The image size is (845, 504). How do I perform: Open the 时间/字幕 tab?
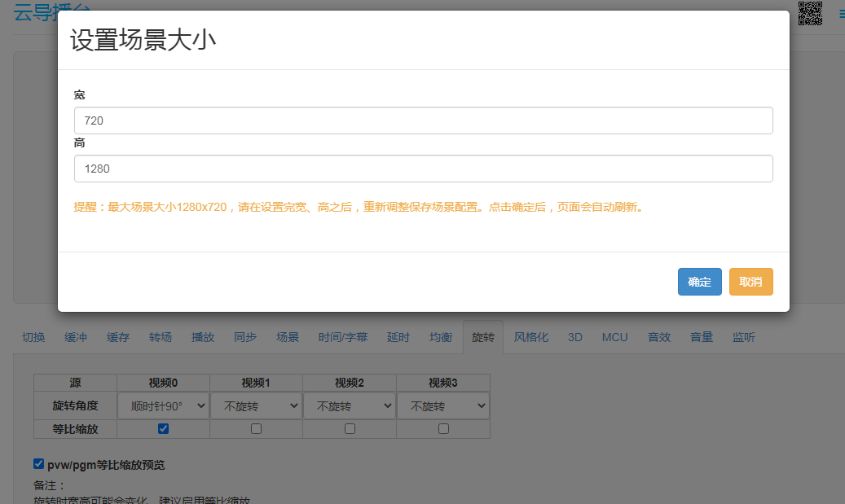[343, 337]
